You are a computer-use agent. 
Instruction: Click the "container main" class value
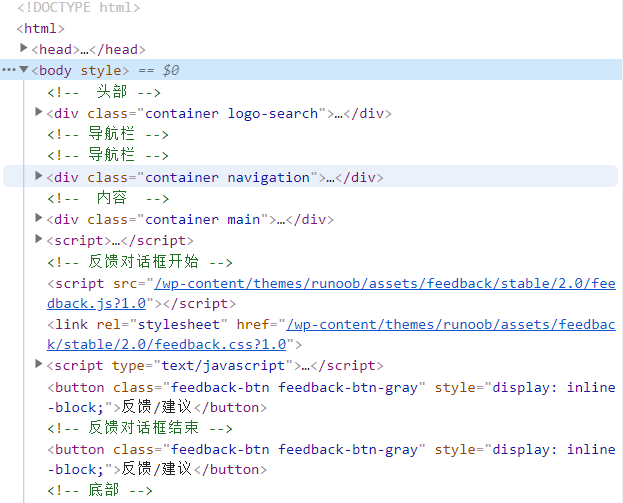pos(202,219)
